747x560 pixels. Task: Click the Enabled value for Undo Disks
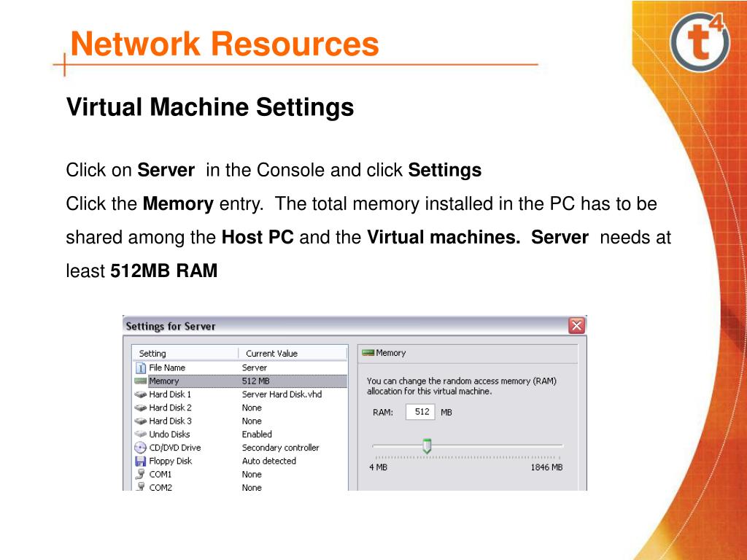tap(258, 435)
